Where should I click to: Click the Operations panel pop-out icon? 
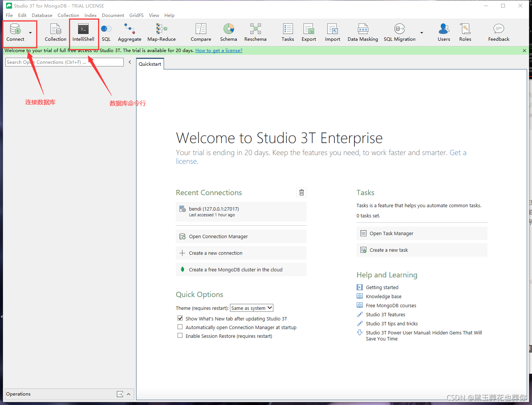point(120,394)
